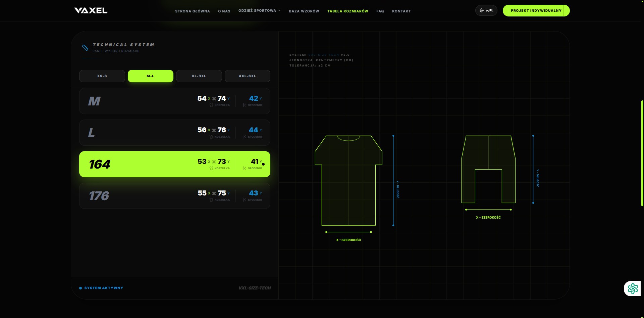The height and width of the screenshot is (318, 644).
Task: Open the STRONA GŁÓWNA page
Action: (x=193, y=11)
